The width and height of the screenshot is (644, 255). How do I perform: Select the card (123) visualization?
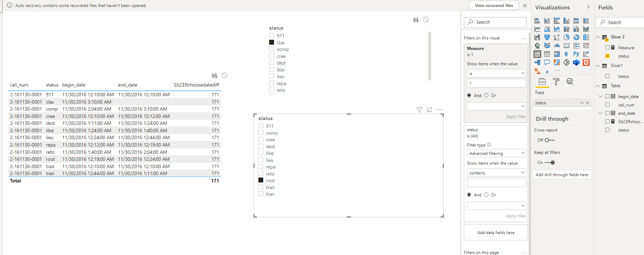567,46
